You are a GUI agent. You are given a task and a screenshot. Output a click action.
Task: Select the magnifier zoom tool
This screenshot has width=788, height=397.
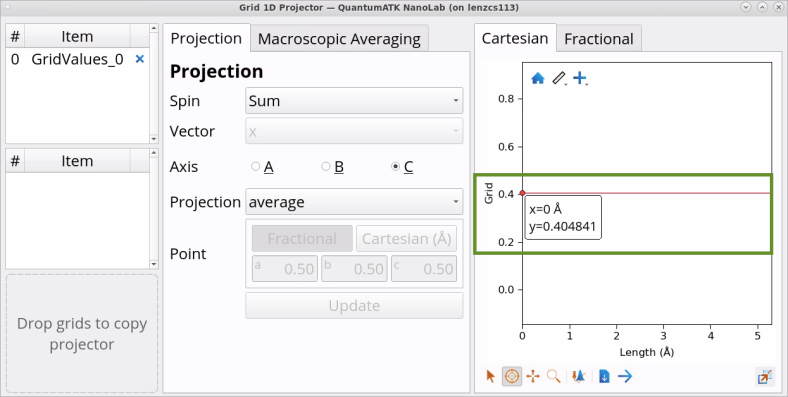tap(553, 376)
